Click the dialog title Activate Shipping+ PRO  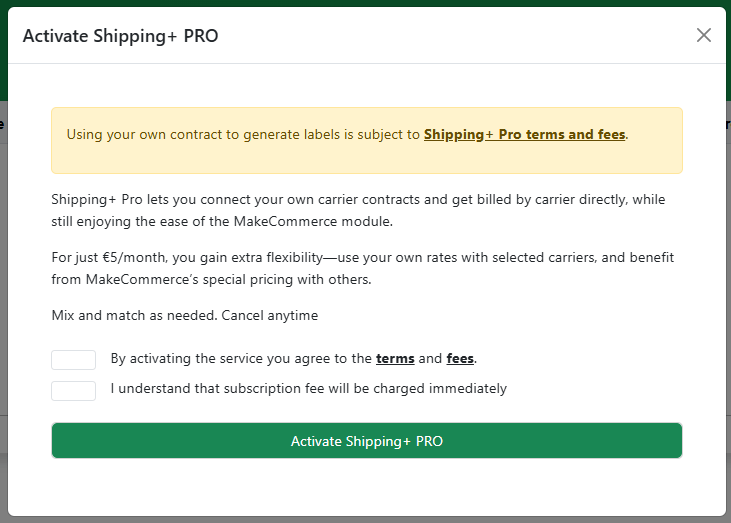pyautogui.click(x=120, y=36)
